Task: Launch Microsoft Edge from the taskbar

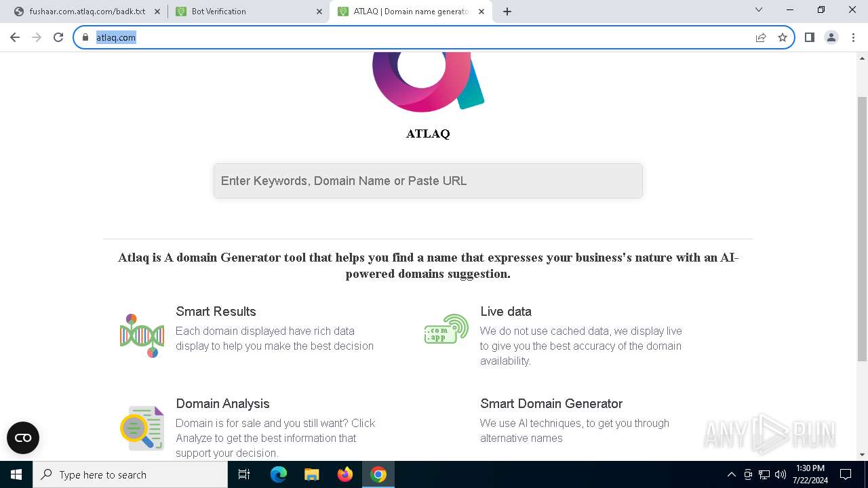Action: (279, 474)
